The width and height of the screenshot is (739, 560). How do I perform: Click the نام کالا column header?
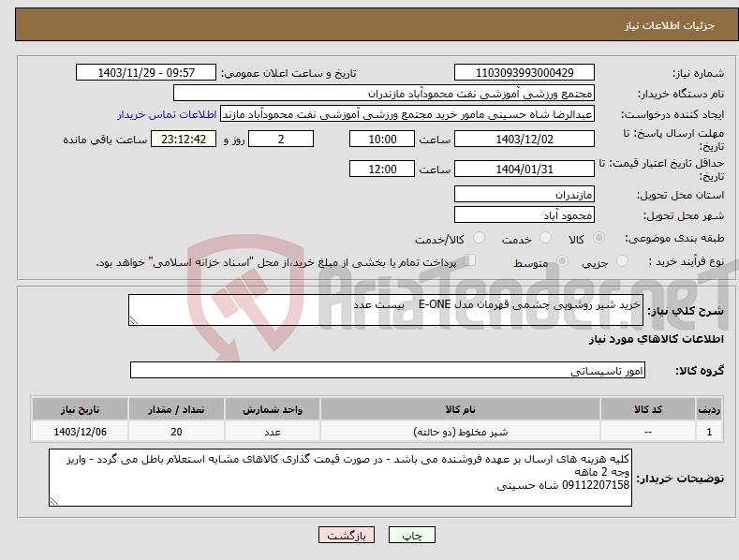point(460,409)
